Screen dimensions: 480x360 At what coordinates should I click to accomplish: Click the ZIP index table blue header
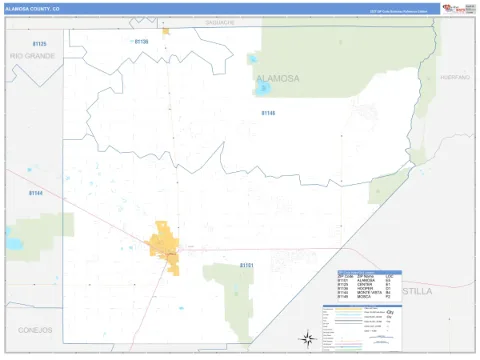[x=370, y=272]
